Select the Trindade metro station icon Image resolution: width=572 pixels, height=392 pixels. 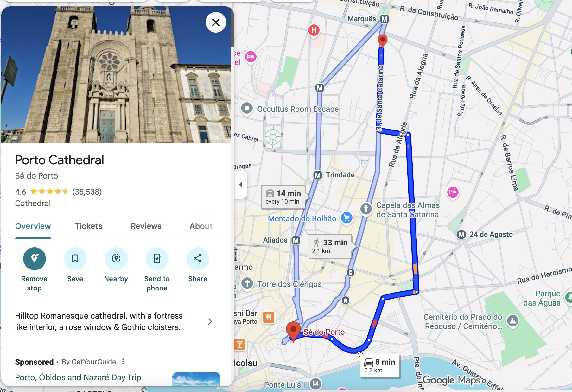[x=318, y=175]
